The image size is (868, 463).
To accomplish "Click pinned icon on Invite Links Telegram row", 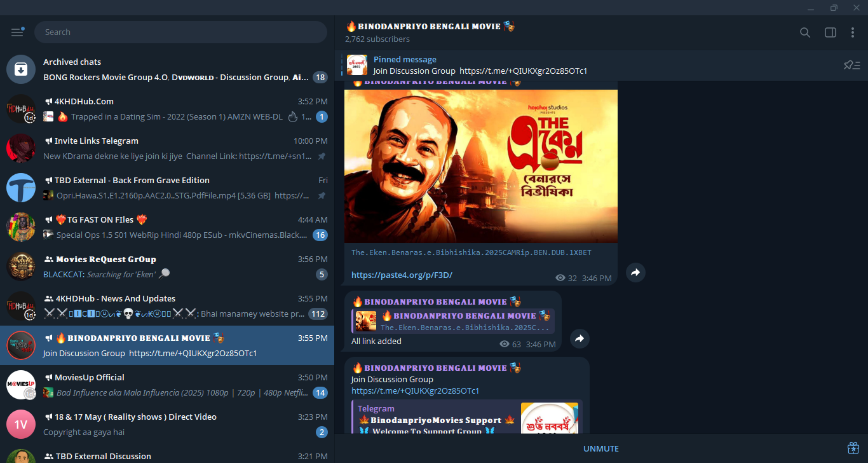I will click(x=322, y=156).
